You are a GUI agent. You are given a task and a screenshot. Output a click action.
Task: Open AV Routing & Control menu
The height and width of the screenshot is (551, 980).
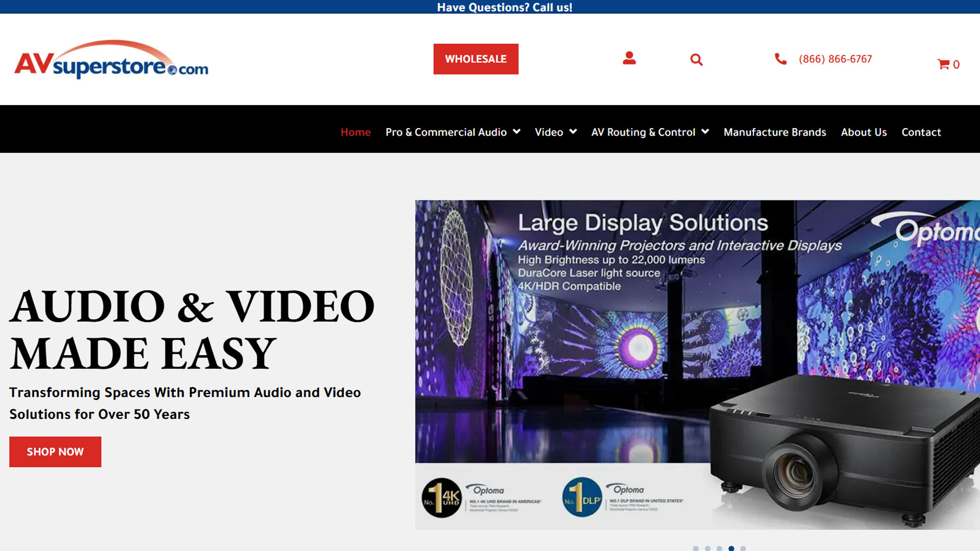tap(643, 132)
